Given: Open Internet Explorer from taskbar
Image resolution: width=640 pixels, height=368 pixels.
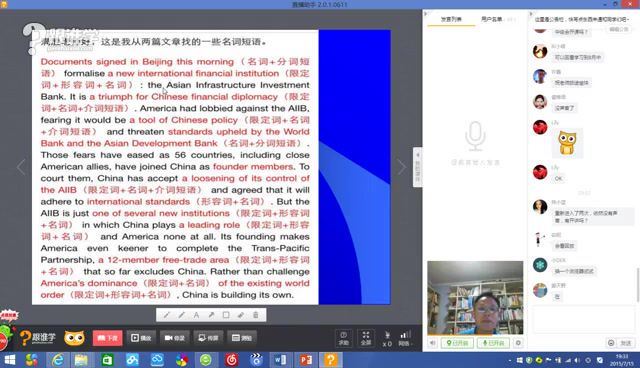Looking at the screenshot, I should tap(58, 359).
